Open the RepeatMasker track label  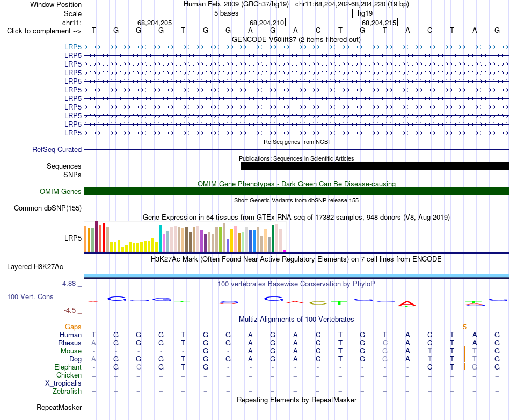pos(59,407)
